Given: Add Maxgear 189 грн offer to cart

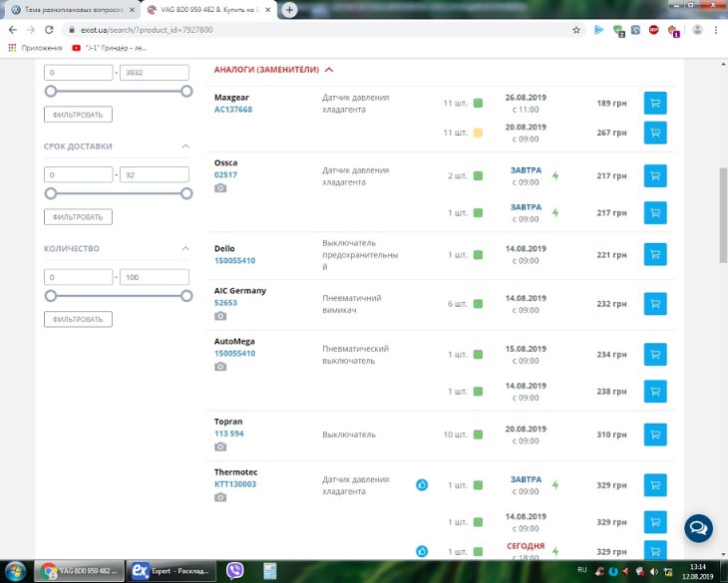Looking at the screenshot, I should coord(655,103).
